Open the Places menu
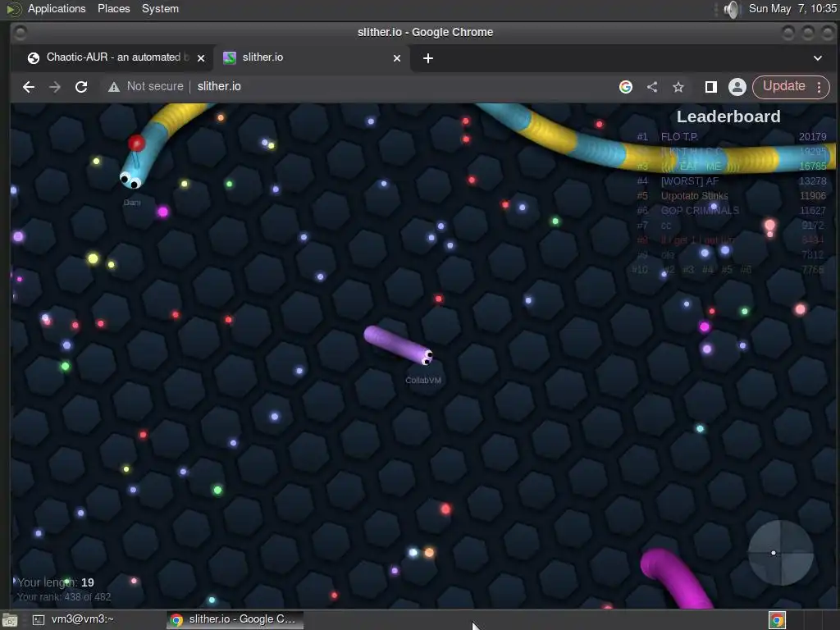The width and height of the screenshot is (840, 630). click(x=113, y=8)
